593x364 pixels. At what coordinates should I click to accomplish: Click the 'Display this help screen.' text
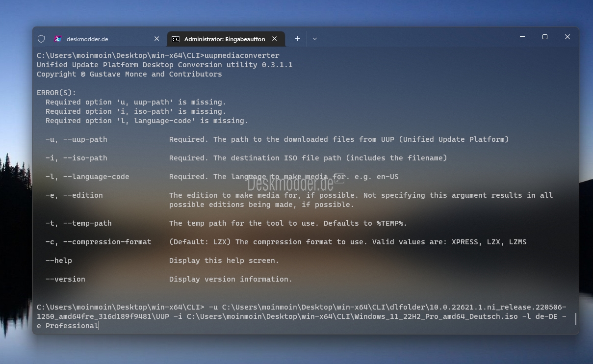tap(224, 260)
